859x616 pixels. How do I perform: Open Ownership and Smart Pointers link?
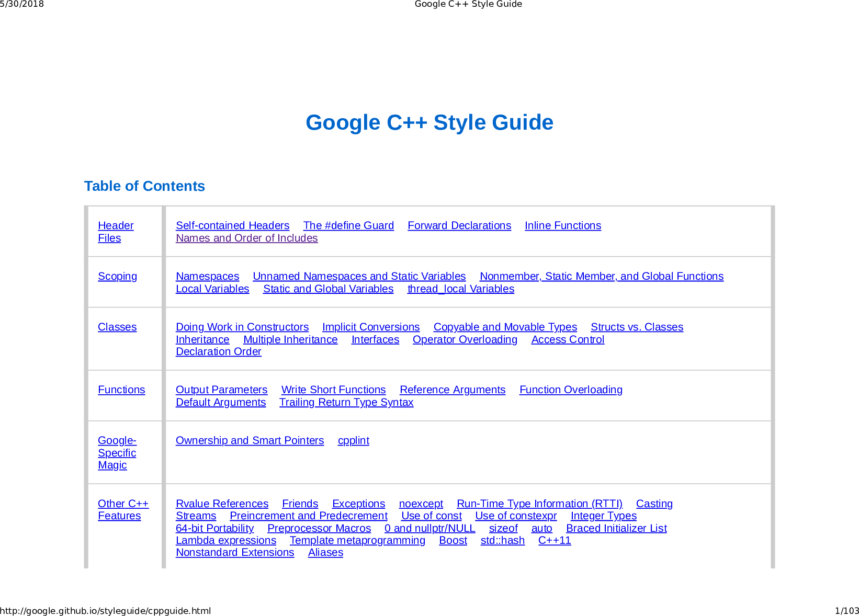click(x=250, y=440)
